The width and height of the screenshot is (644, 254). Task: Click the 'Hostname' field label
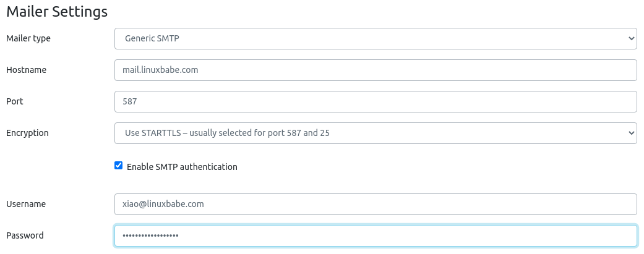tap(26, 70)
